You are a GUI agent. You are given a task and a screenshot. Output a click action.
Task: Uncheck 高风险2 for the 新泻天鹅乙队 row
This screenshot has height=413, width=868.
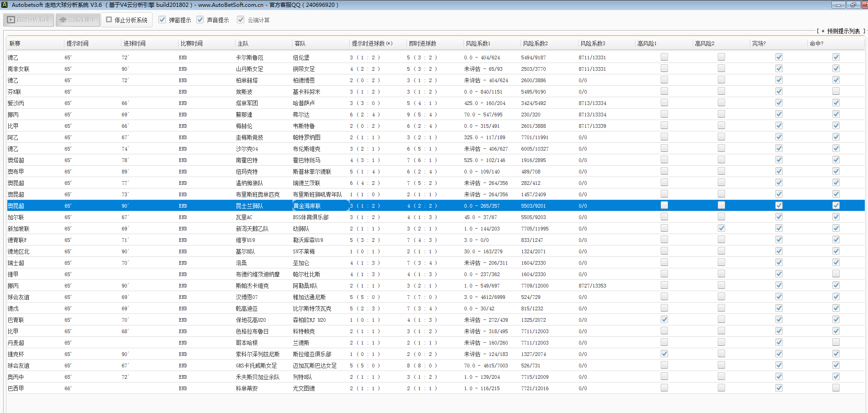tap(721, 228)
